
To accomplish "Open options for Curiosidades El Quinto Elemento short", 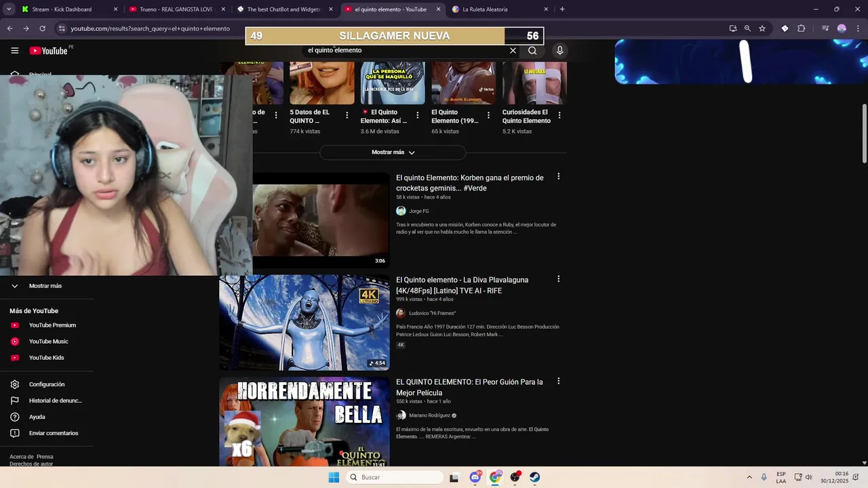I will (x=559, y=115).
